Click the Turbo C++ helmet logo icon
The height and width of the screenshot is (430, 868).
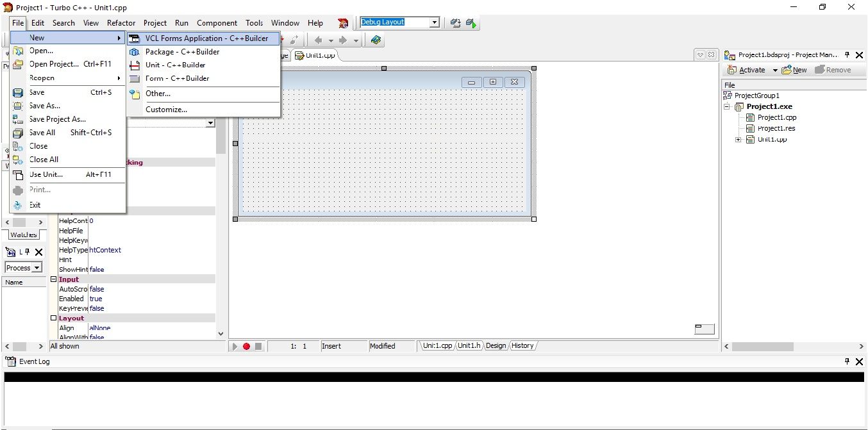(x=343, y=22)
